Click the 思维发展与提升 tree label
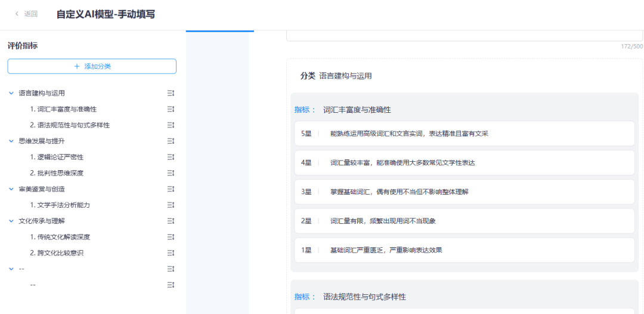Image resolution: width=644 pixels, height=314 pixels. 42,141
